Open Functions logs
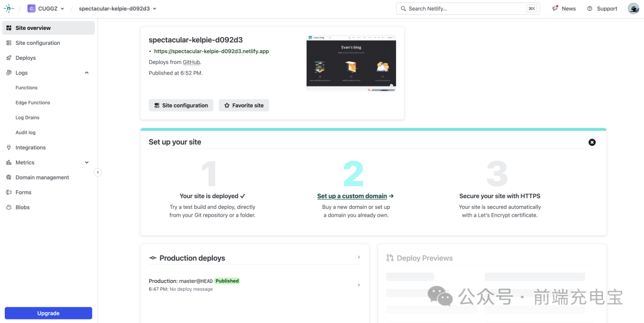Viewport: 644px width, 323px height. click(x=26, y=88)
